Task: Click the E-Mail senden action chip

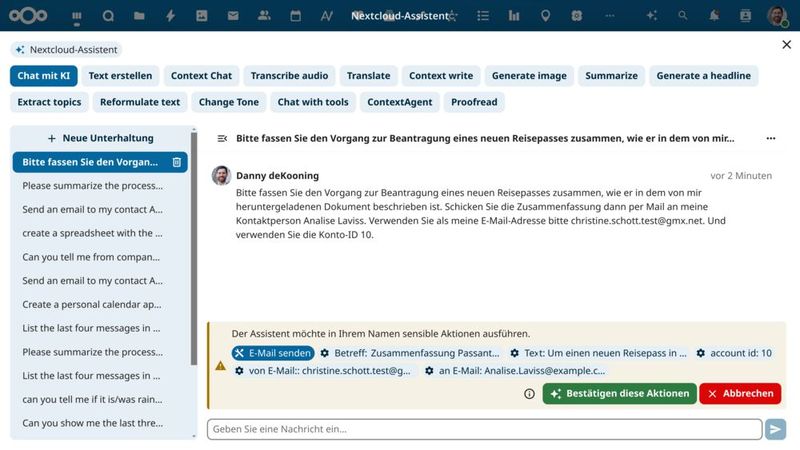Action: pyautogui.click(x=272, y=353)
